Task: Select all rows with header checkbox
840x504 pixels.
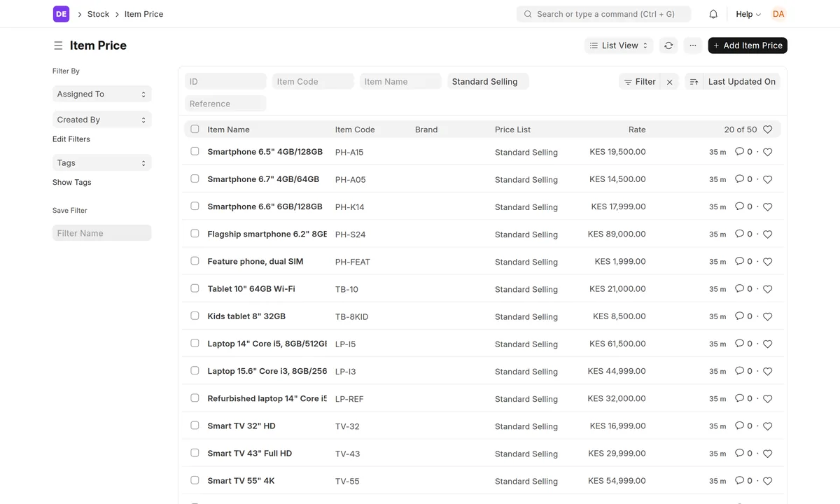Action: [x=195, y=129]
